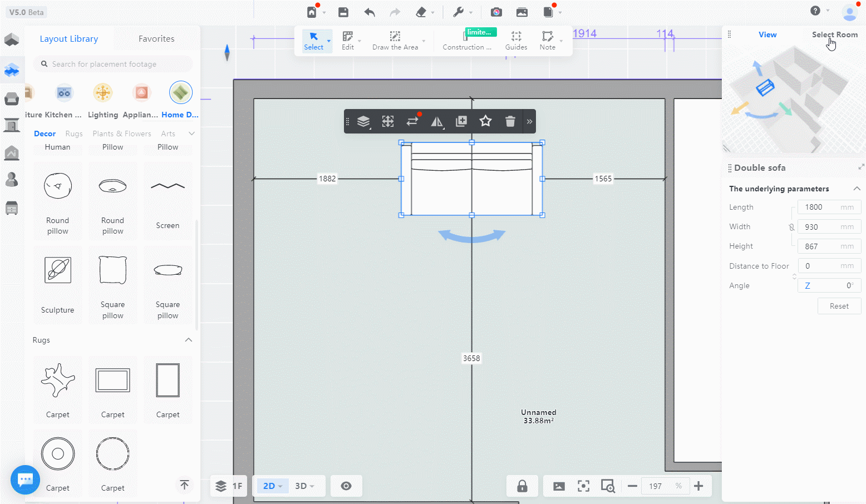The height and width of the screenshot is (504, 866).
Task: Switch to 2D view mode
Action: click(269, 486)
